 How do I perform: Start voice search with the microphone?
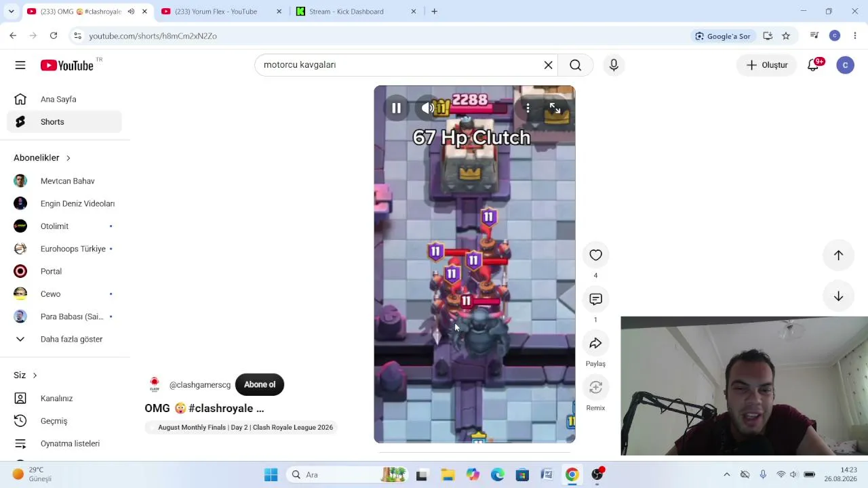(614, 65)
